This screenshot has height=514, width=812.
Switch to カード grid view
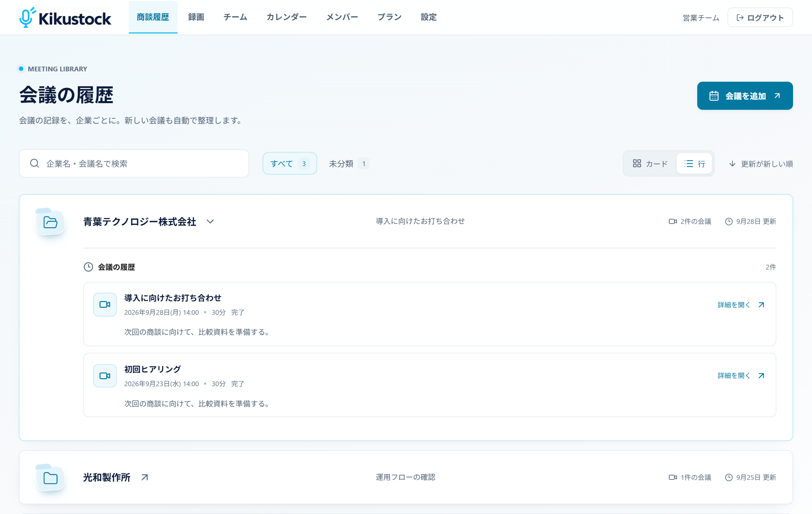tap(650, 163)
